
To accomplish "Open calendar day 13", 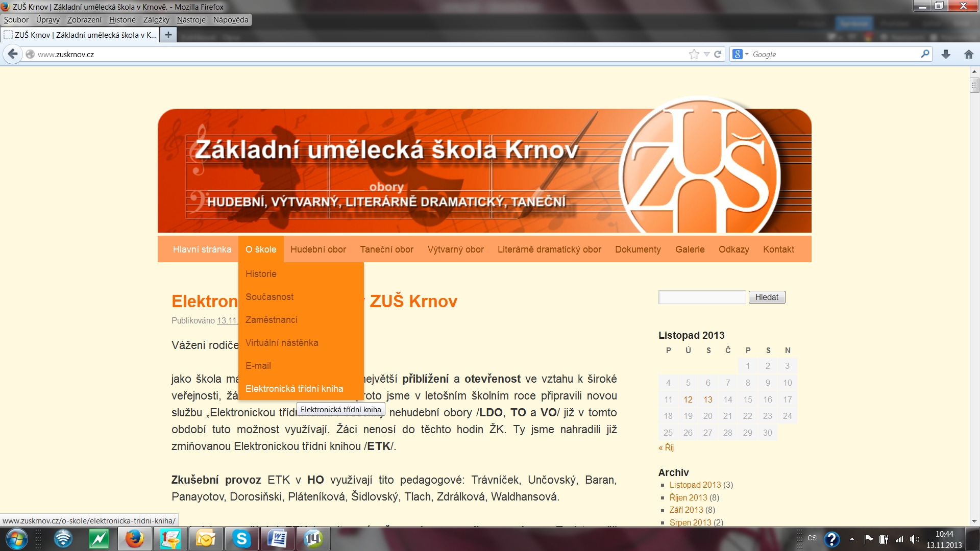I will point(707,399).
